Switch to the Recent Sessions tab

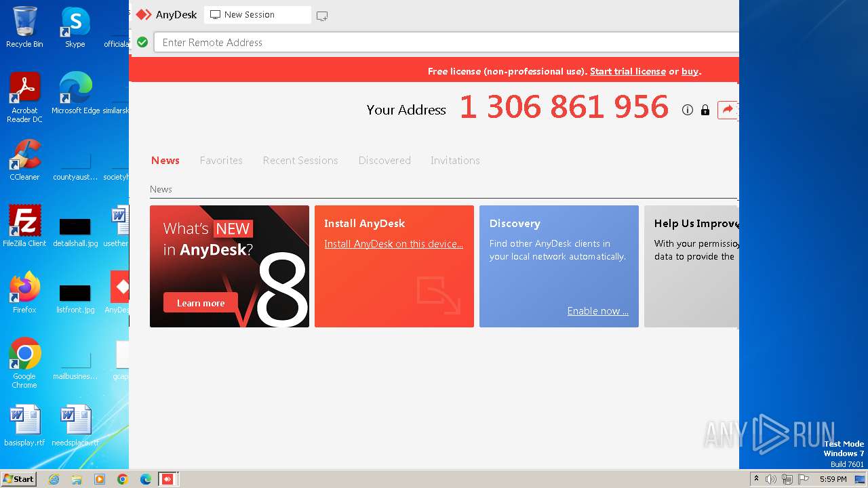coord(300,161)
